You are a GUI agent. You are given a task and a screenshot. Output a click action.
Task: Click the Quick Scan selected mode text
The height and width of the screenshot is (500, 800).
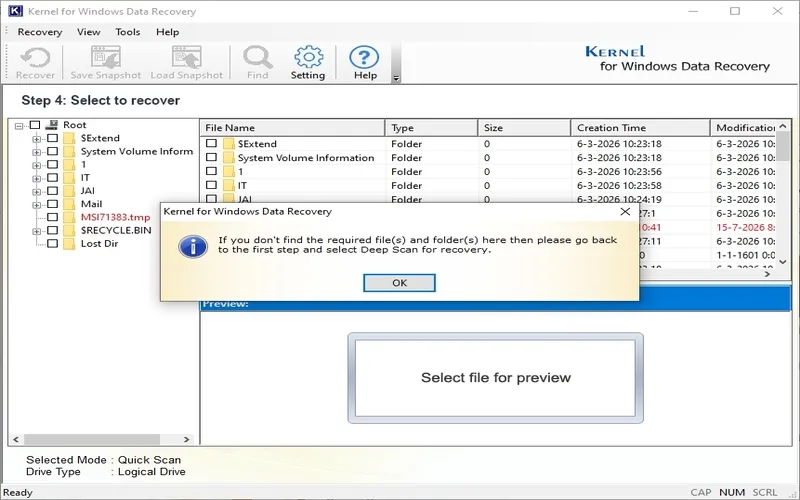[149, 460]
